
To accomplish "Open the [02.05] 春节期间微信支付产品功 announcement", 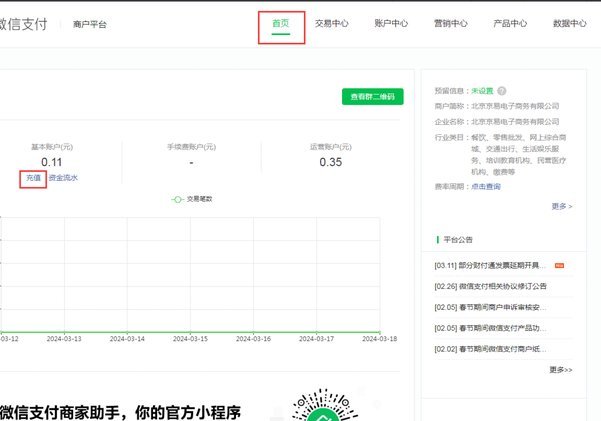I will 490,328.
